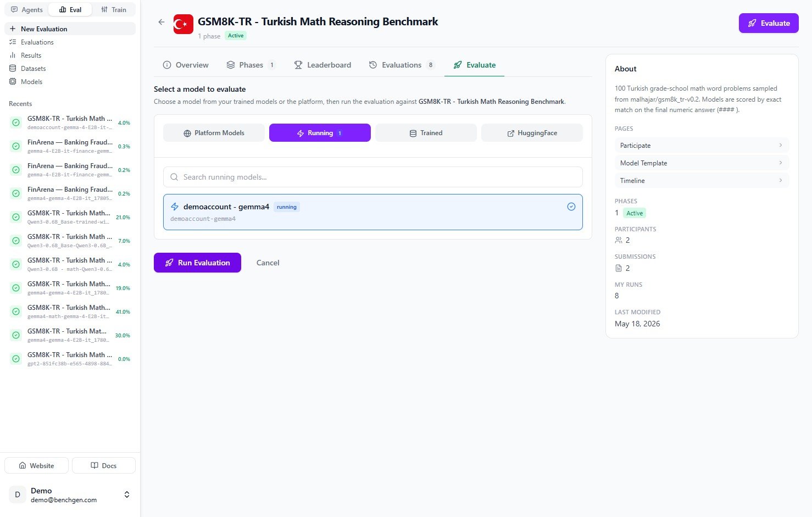Viewport: 812px width, 517px height.
Task: Open recent run scoring 0.3%
Action: [70, 146]
